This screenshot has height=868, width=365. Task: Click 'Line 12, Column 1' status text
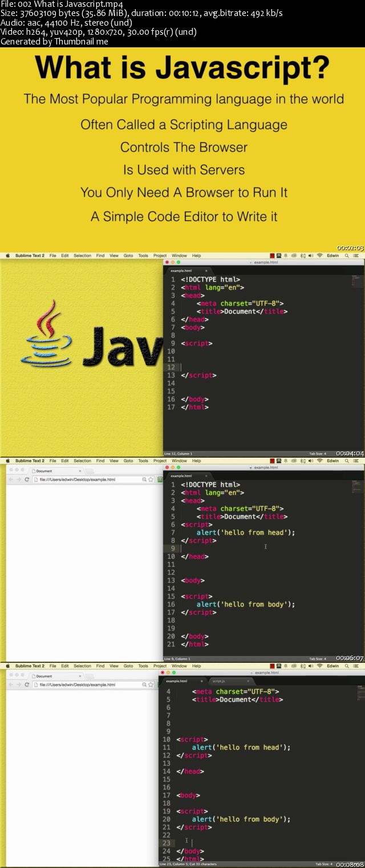coord(178,454)
